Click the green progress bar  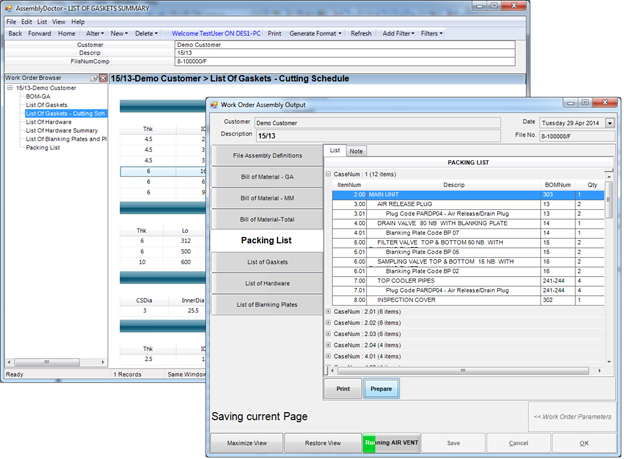(368, 442)
